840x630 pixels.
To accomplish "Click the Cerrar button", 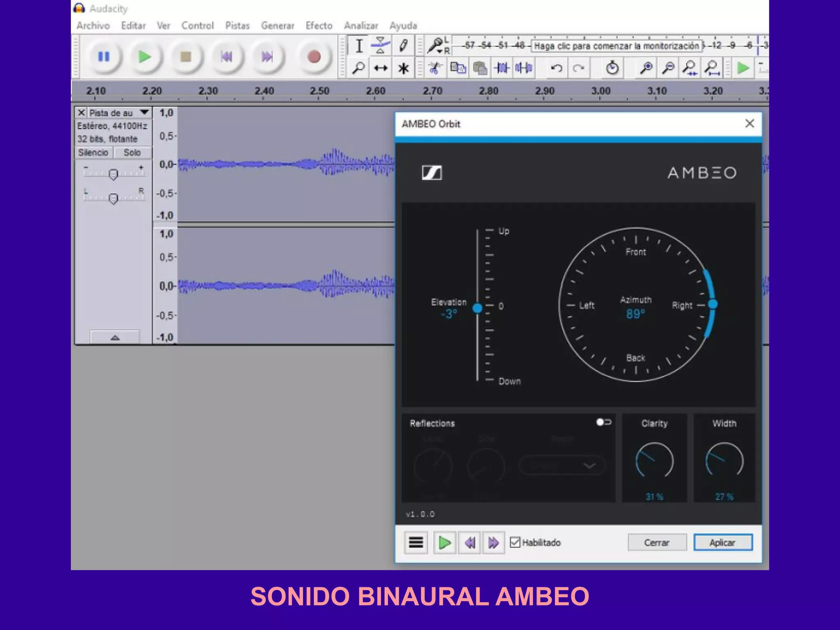I will (657, 542).
